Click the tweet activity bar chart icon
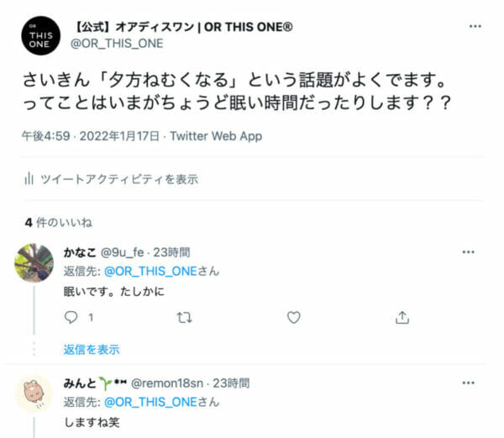This screenshot has height=438, width=504. pyautogui.click(x=29, y=179)
